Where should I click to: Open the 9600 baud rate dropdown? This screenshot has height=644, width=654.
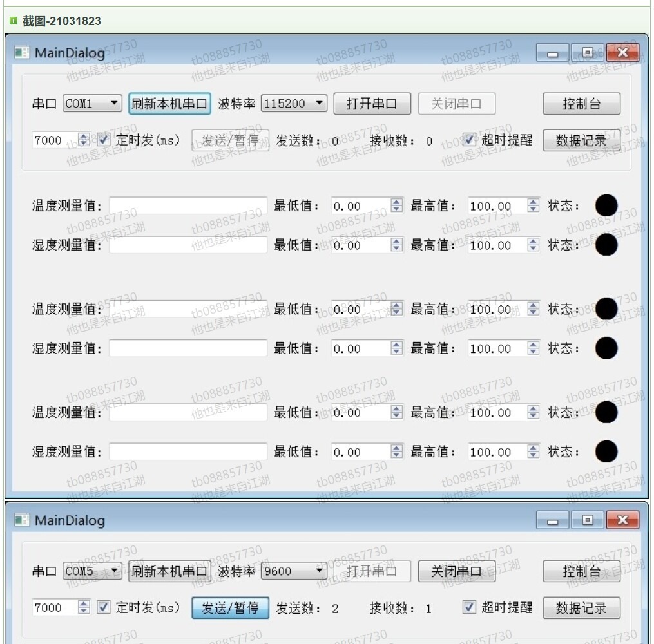pos(294,571)
